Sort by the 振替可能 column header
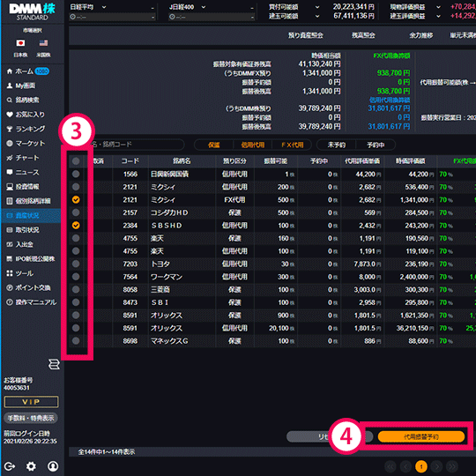The width and height of the screenshot is (476, 476). click(x=276, y=161)
